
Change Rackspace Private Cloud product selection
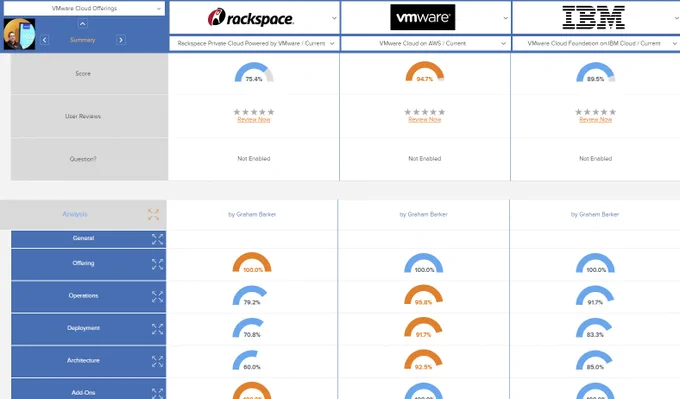click(254, 43)
